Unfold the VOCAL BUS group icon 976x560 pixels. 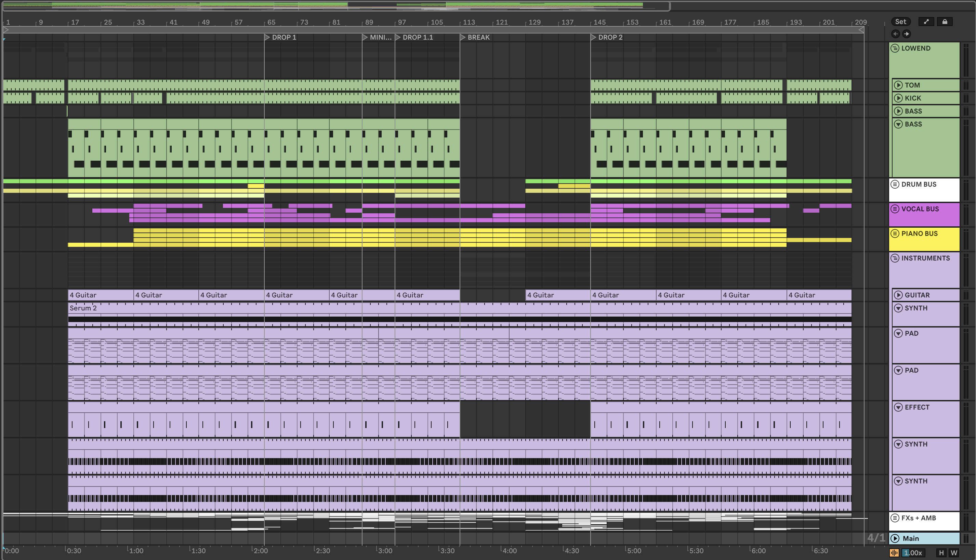tap(895, 209)
